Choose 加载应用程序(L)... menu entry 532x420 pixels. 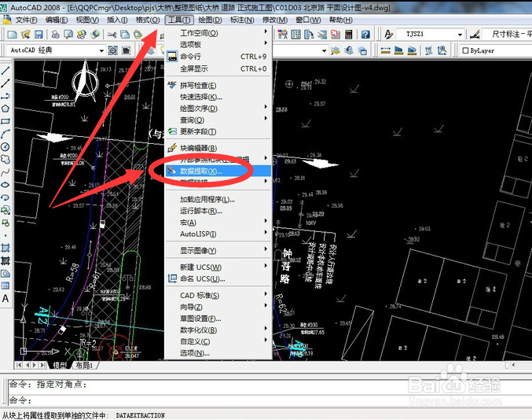[218, 199]
